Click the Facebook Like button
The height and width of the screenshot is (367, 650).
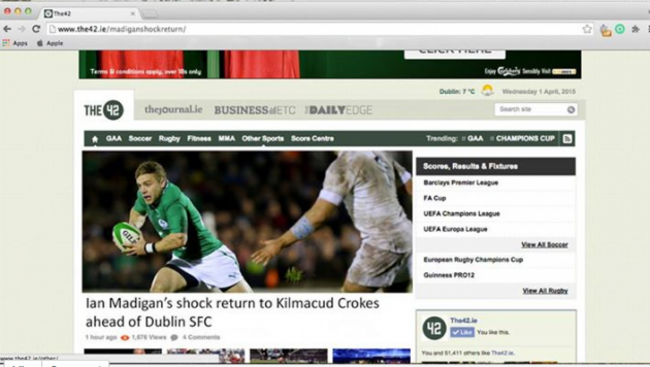462,332
